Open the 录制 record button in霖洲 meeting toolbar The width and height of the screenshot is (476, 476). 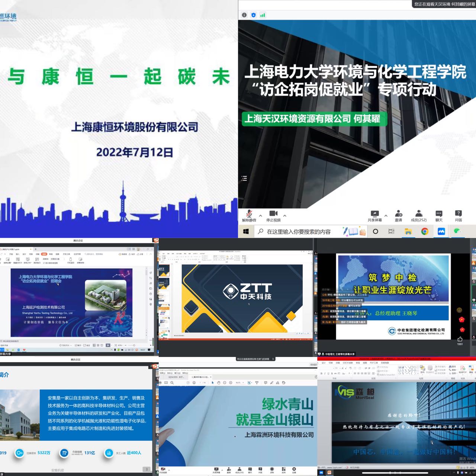point(272,470)
